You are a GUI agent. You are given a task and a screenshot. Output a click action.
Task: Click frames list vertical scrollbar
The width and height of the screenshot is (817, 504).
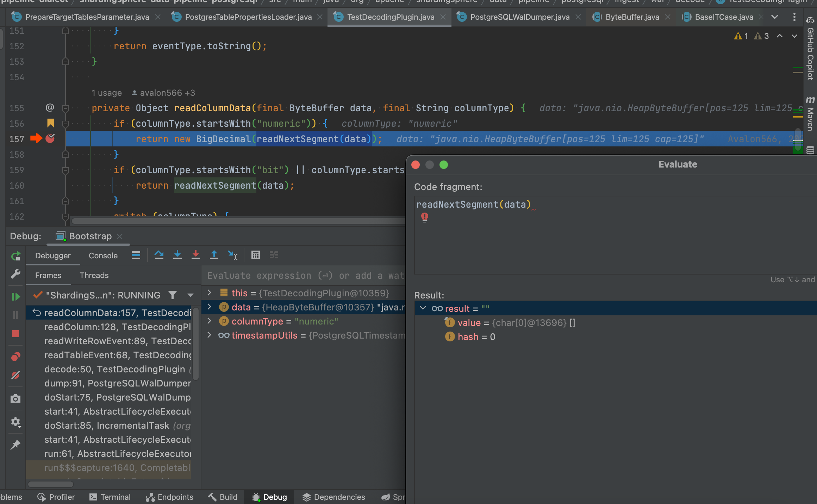coord(196,344)
